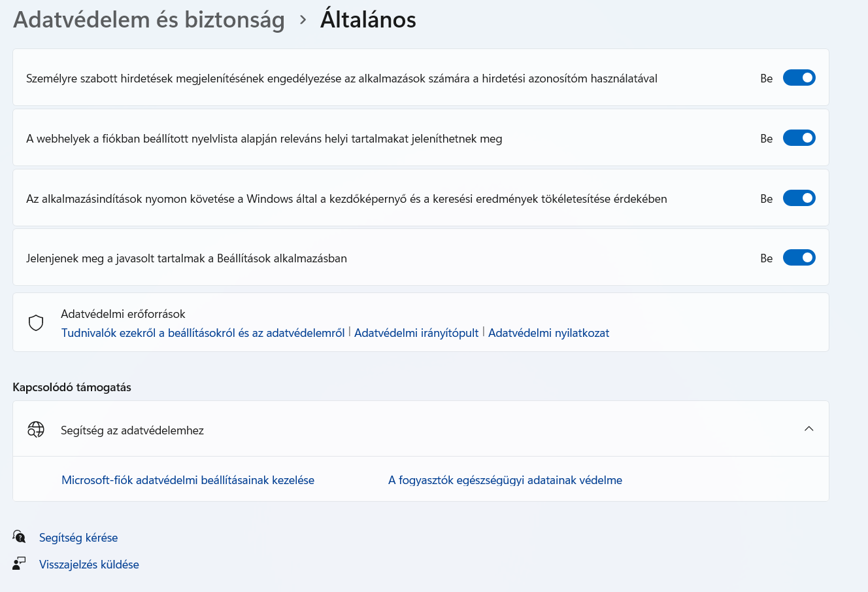Open Tudnivalók ezekről a beállításokról link
Image resolution: width=868 pixels, height=592 pixels.
tap(203, 333)
